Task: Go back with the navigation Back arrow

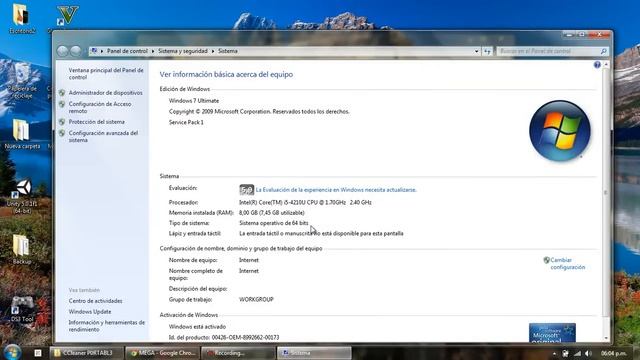Action: 62,51
